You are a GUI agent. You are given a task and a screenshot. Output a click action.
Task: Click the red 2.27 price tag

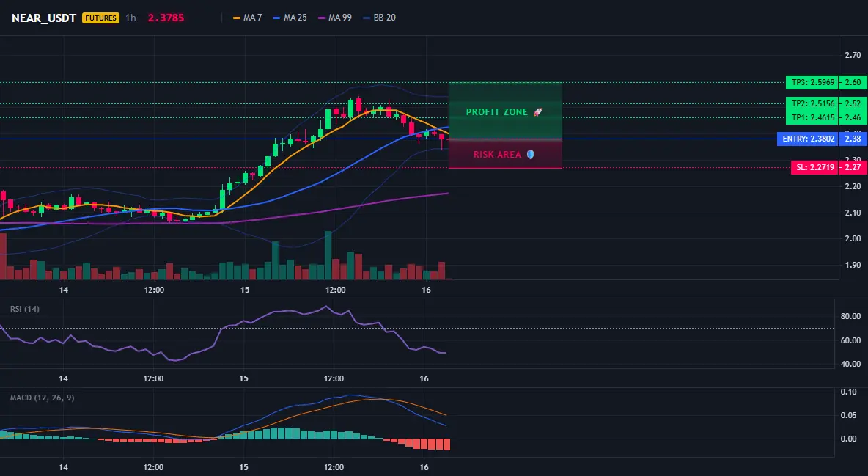853,167
